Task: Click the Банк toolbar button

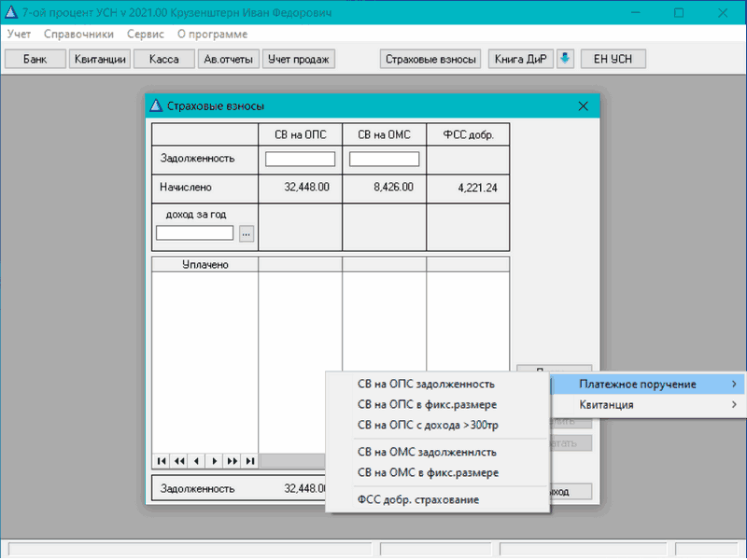Action: tap(35, 59)
